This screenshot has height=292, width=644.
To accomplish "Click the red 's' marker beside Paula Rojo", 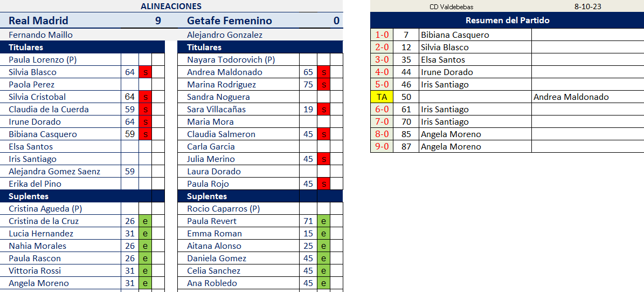I will pos(324,184).
